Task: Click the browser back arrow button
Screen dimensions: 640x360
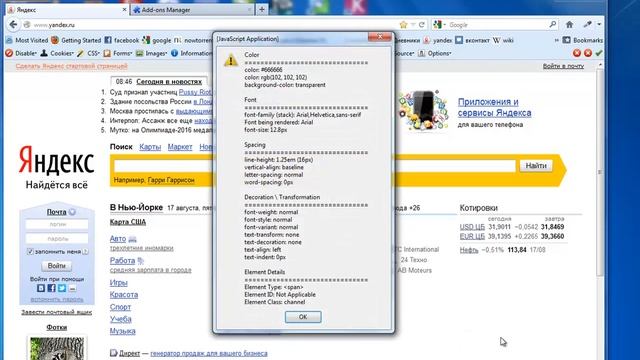Action: point(13,25)
